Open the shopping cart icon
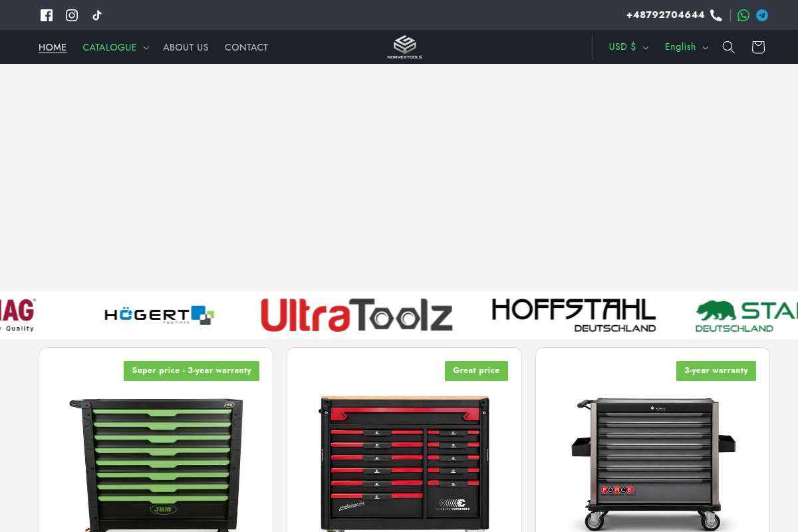Image resolution: width=798 pixels, height=532 pixels. point(758,47)
